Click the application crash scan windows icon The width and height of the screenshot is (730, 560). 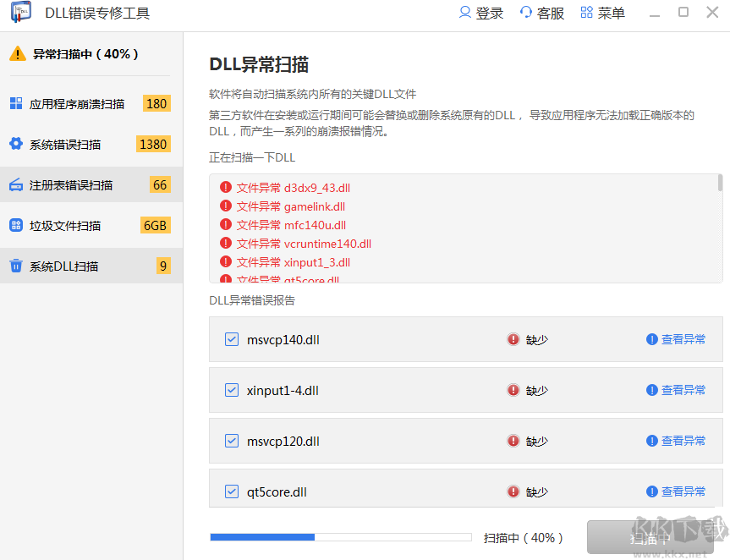tap(16, 103)
